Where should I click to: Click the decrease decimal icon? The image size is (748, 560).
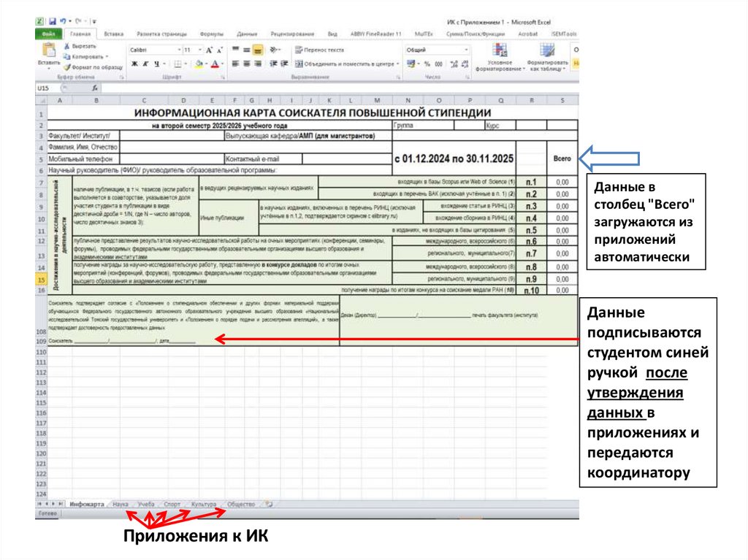click(465, 64)
